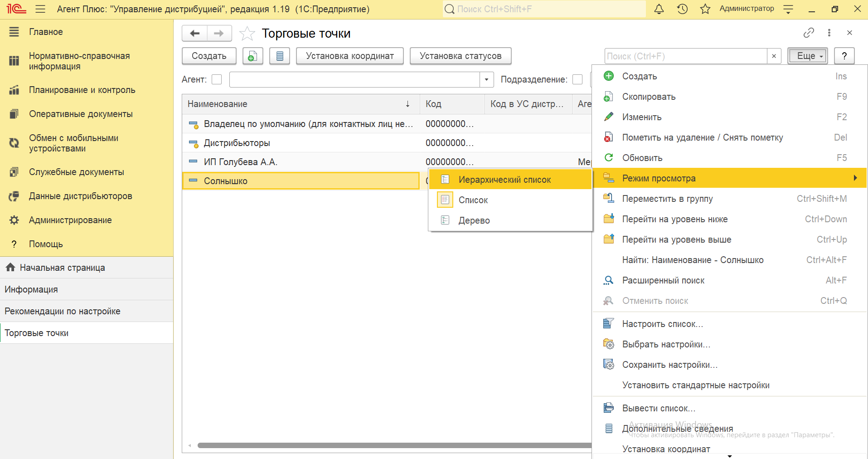Viewport: 868px width, 459px height.
Task: Get link to this form icon
Action: pyautogui.click(x=809, y=33)
